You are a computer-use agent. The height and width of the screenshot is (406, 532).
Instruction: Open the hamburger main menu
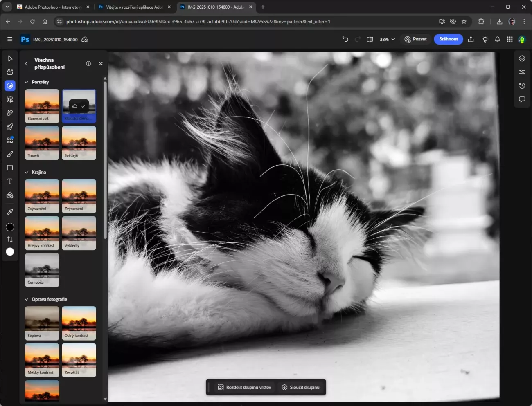point(10,39)
